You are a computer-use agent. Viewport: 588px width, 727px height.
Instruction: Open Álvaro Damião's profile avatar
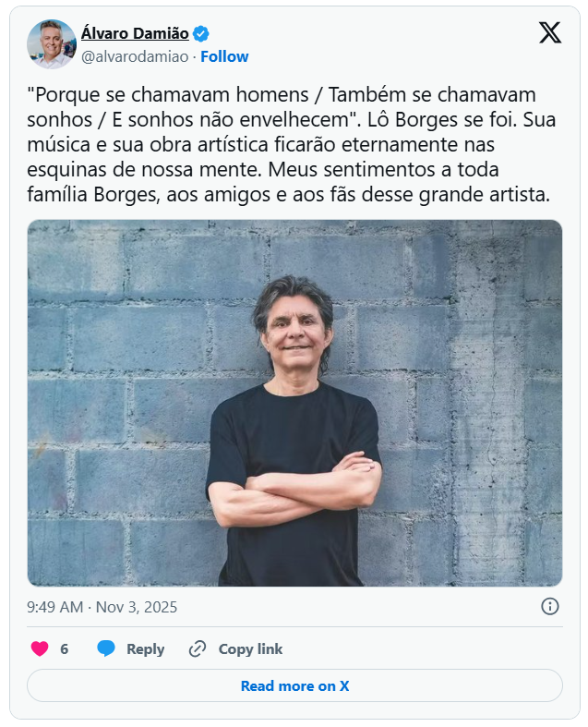[52, 44]
